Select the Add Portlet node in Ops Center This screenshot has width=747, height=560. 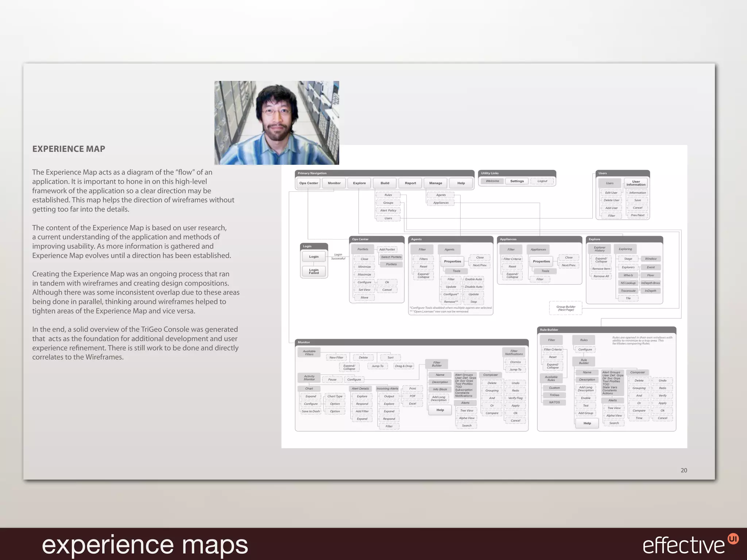[387, 249]
